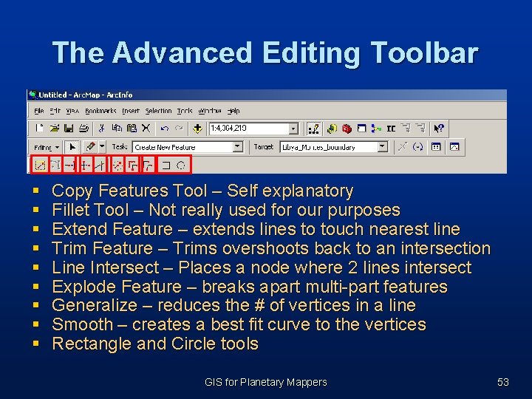Click the Split Tool icon
The image size is (532, 399).
pyautogui.click(x=403, y=147)
